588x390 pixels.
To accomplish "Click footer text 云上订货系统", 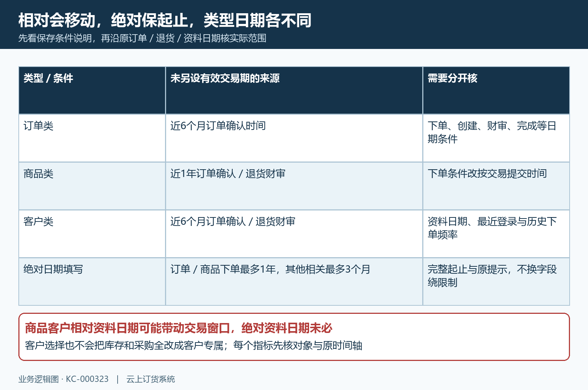I will pos(151,379).
